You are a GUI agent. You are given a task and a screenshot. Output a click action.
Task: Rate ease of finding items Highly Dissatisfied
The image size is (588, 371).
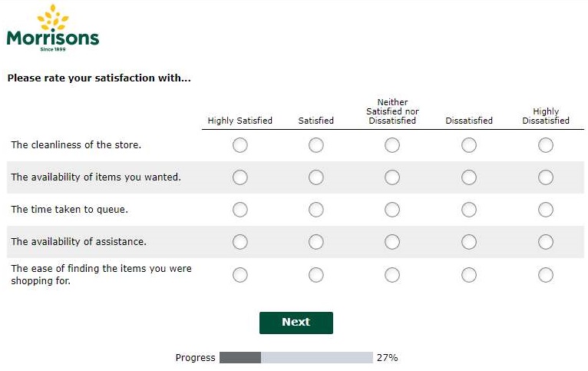coord(546,275)
